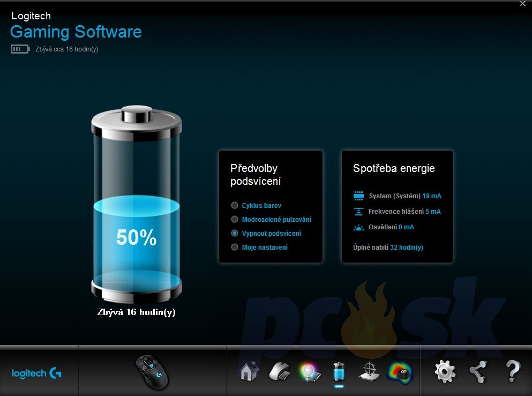Screen dimensions: 532x396
Task: Open the lighting settings bulb icon
Action: (x=310, y=372)
